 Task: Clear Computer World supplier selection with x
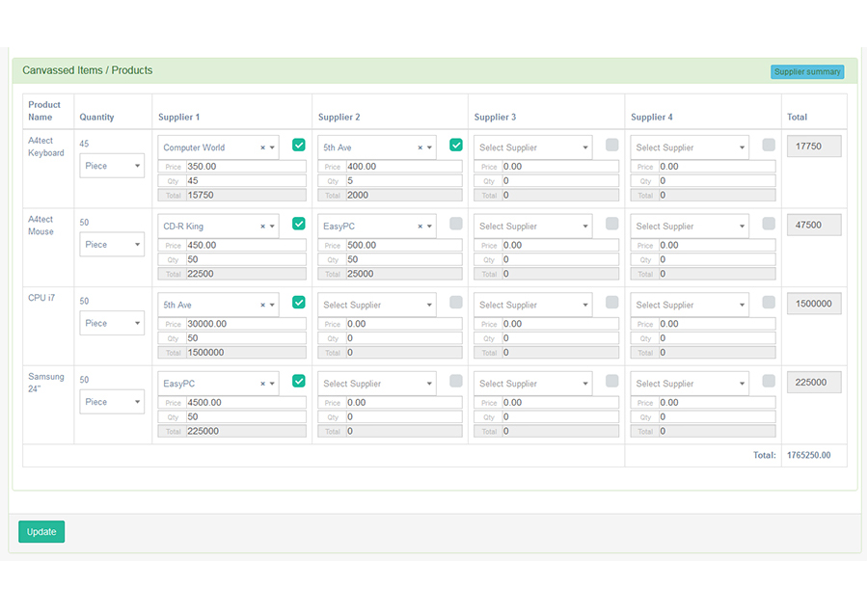coord(262,147)
